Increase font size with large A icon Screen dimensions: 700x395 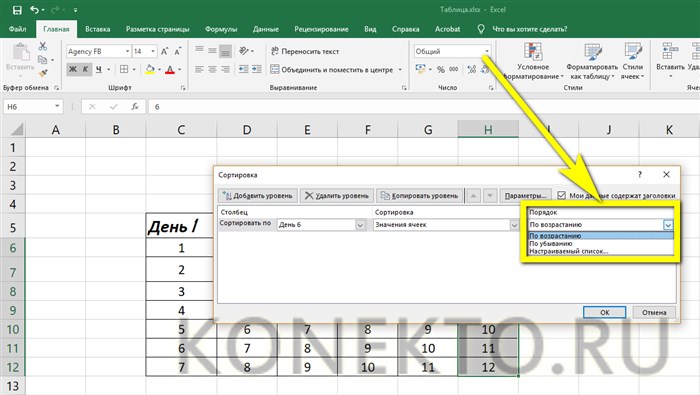(164, 51)
